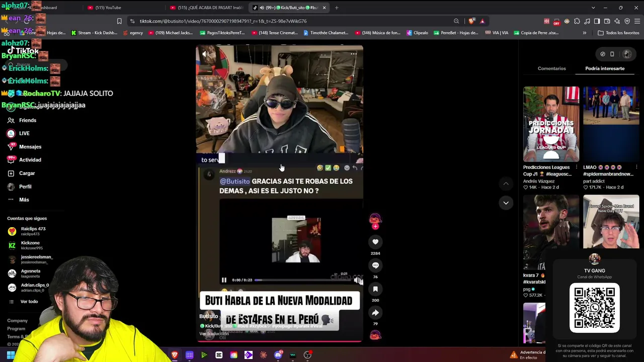Like the video with the heart icon

coord(375,242)
